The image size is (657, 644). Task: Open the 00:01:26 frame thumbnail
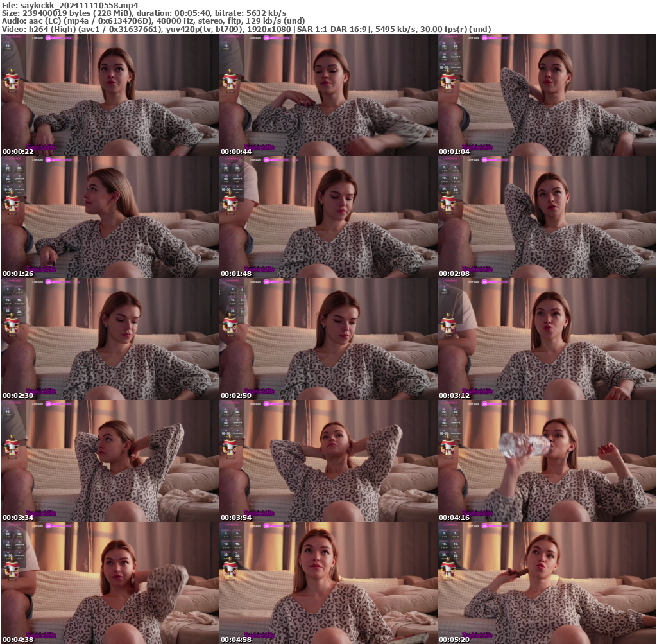(x=110, y=217)
